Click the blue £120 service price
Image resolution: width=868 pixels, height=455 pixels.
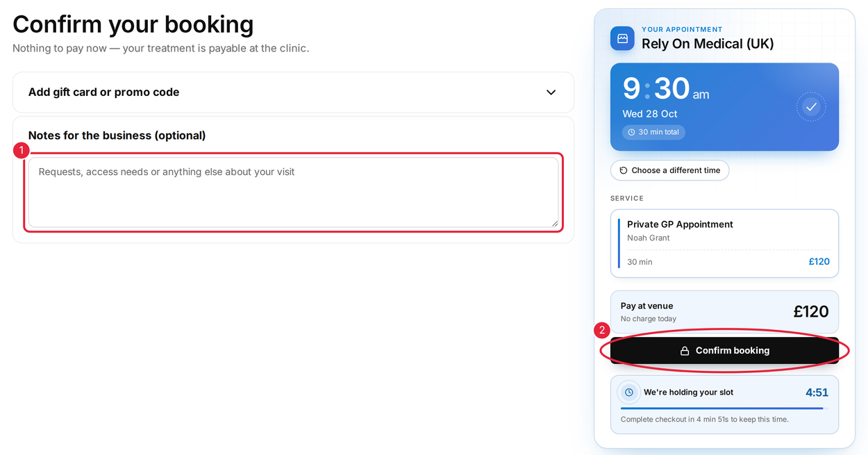tap(819, 262)
